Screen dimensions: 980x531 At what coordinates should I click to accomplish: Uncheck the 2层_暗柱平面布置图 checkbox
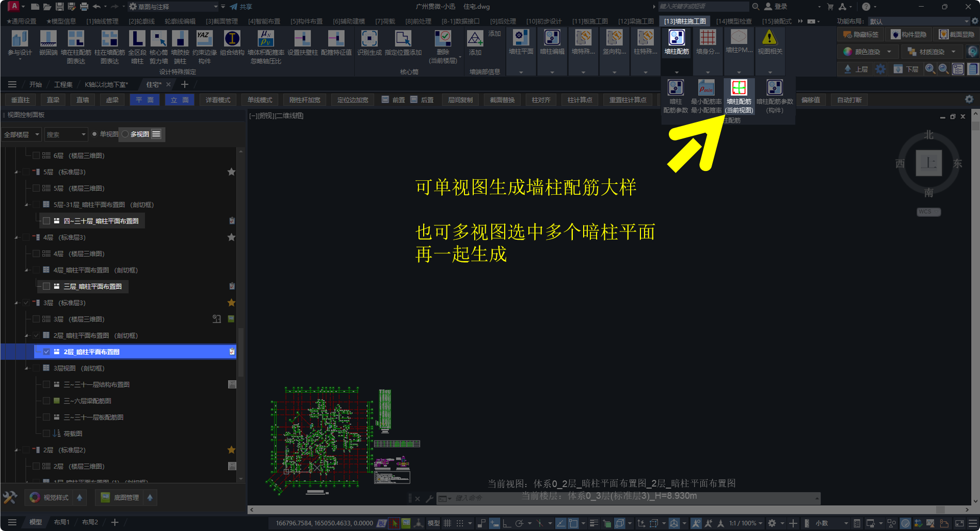[46, 352]
